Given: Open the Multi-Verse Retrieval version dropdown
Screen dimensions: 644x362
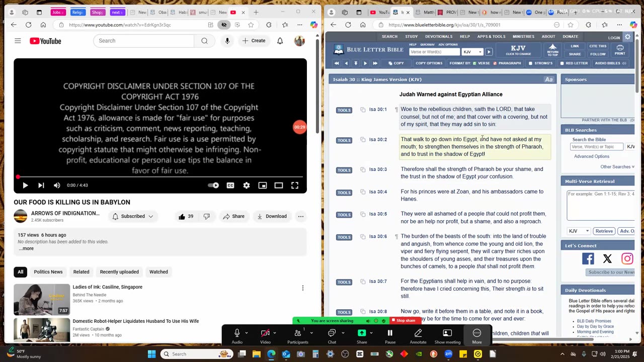Looking at the screenshot, I should point(578,231).
